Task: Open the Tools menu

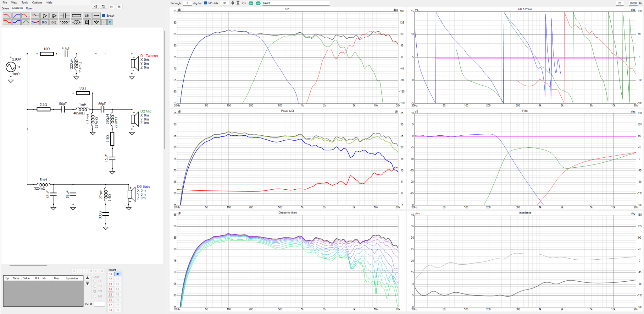Action: coord(25,3)
